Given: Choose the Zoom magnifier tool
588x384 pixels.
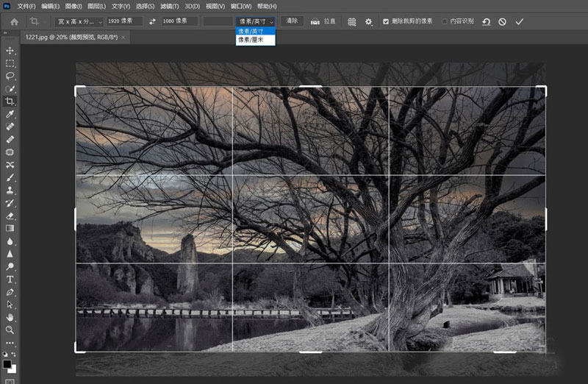Looking at the screenshot, I should [x=10, y=330].
